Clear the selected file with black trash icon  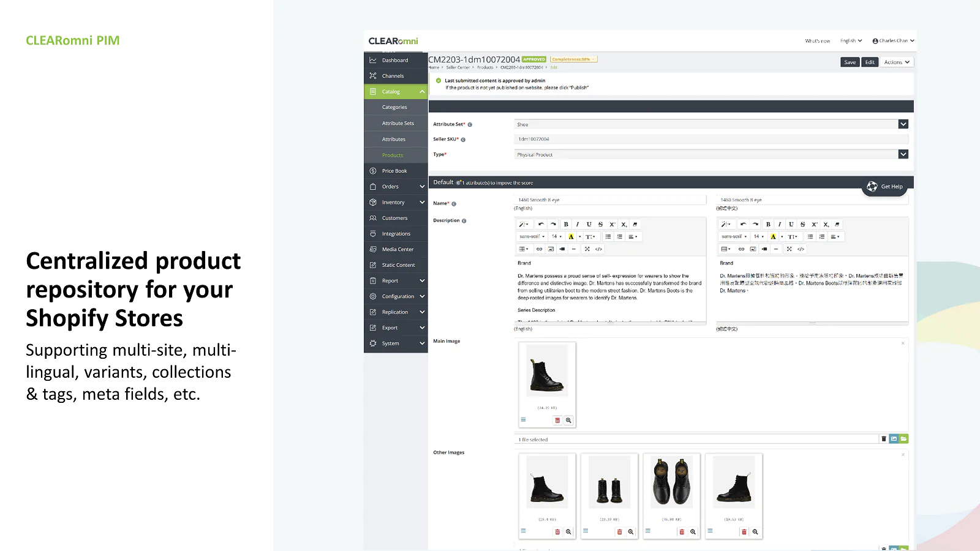(x=884, y=439)
